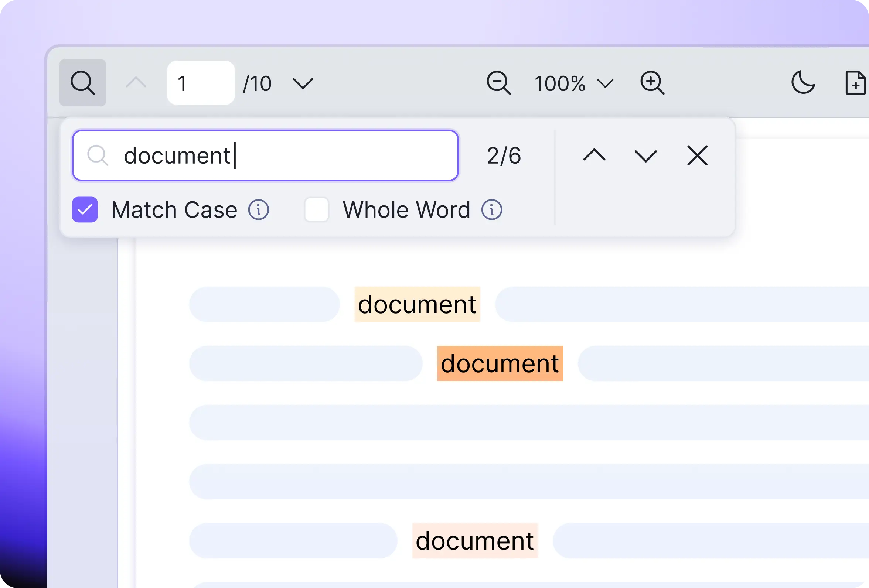Viewport: 869px width, 588px height.
Task: Click the search result counter 2/6
Action: coord(504,155)
